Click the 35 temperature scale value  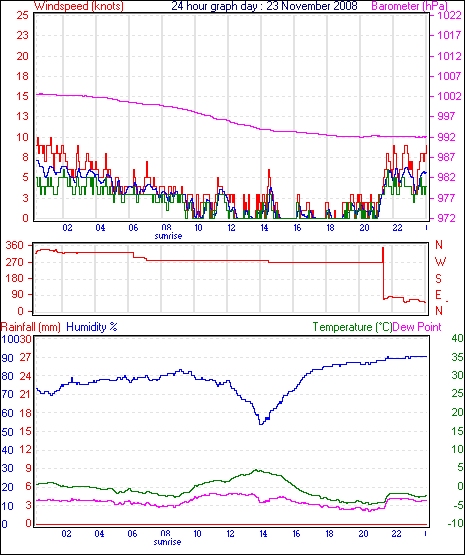(x=458, y=357)
